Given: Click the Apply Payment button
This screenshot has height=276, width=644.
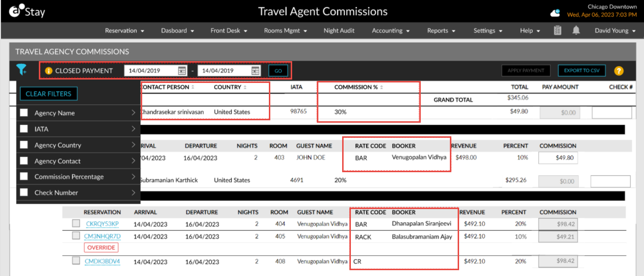Looking at the screenshot, I should [526, 71].
